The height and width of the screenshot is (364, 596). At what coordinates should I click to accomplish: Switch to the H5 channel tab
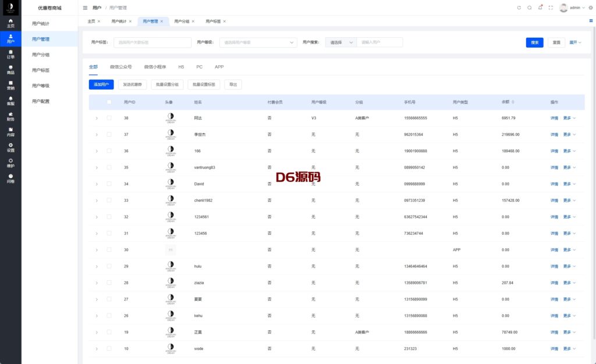[181, 67]
